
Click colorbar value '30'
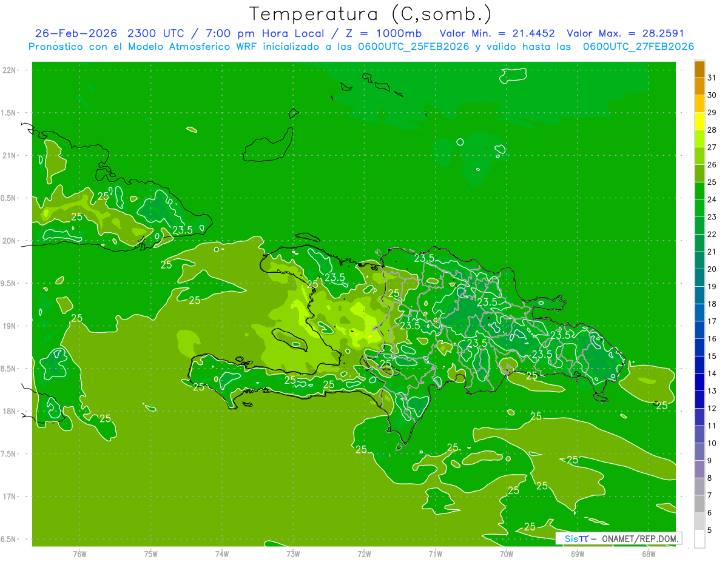(712, 95)
